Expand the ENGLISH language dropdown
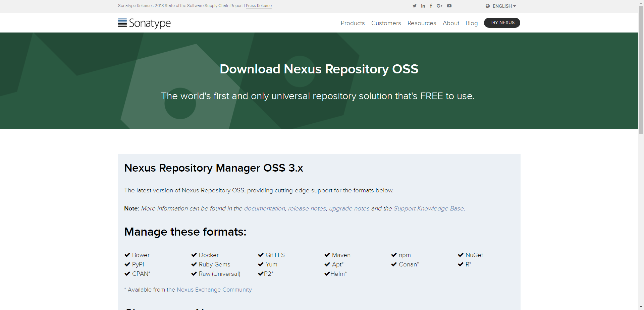644x310 pixels. [x=504, y=6]
